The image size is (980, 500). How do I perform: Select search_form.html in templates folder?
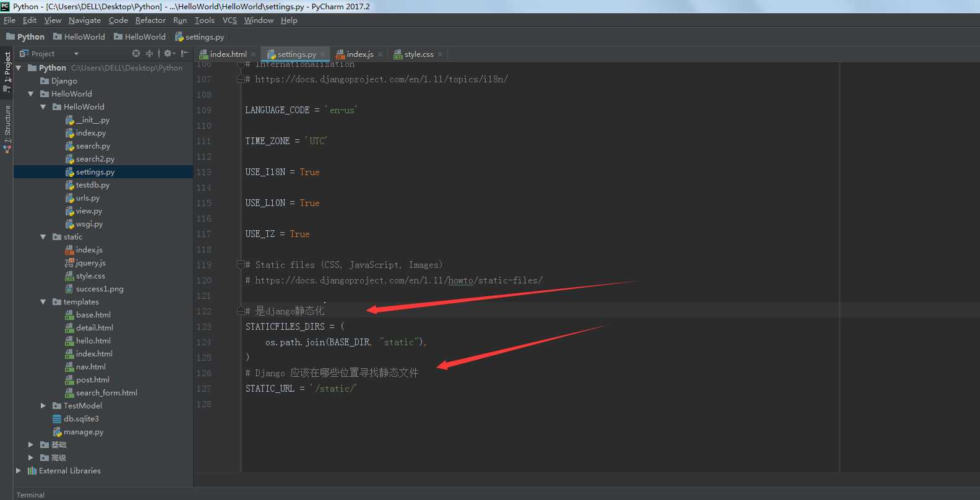coord(101,393)
